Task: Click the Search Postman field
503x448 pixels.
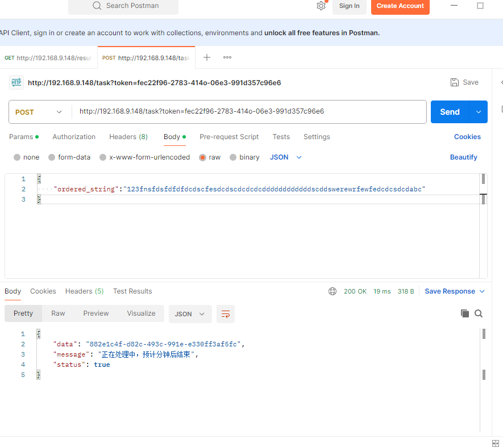Action: [x=123, y=6]
